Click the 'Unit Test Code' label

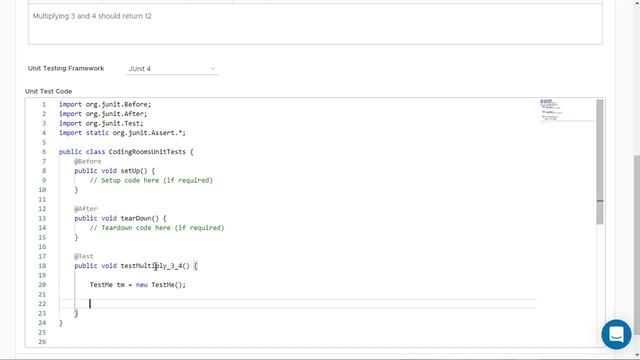pos(48,91)
